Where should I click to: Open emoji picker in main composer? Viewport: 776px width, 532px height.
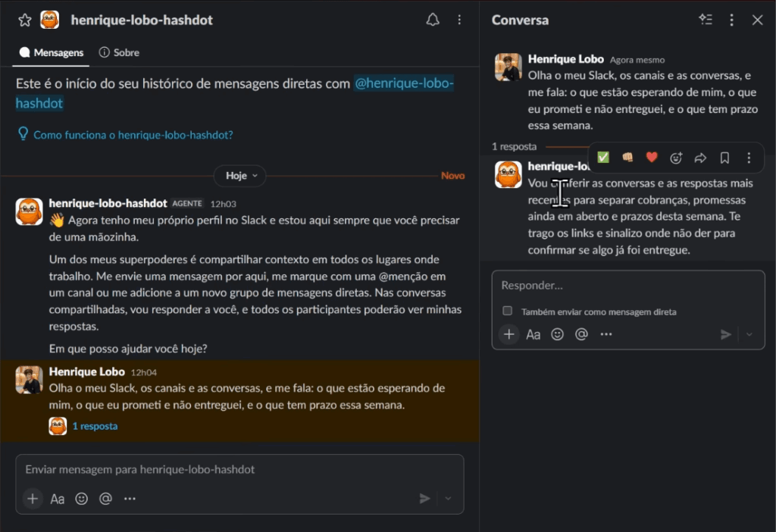tap(82, 499)
